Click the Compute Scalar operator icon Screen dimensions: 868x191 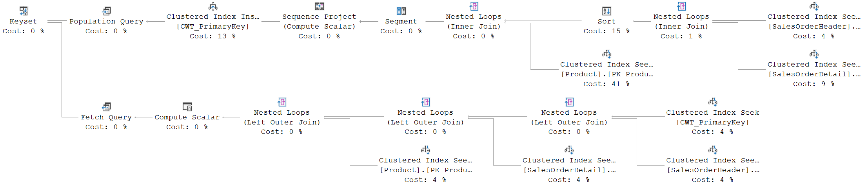[x=187, y=107]
